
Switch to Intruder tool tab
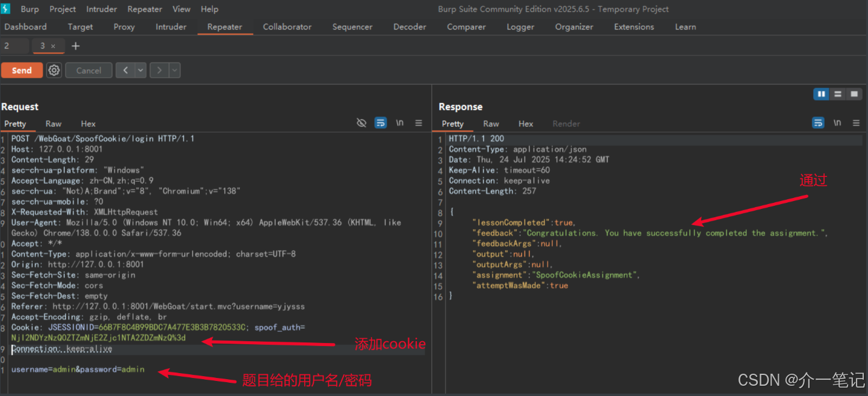coord(171,27)
